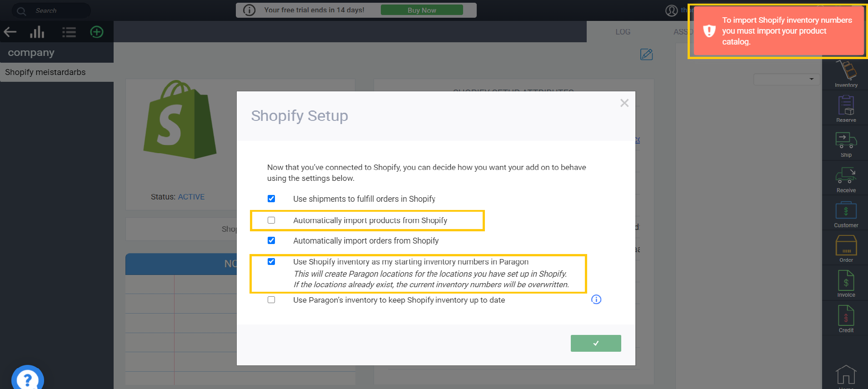Screen dimensions: 868x389
Task: Open the Reserve icon in sidebar
Action: [846, 109]
